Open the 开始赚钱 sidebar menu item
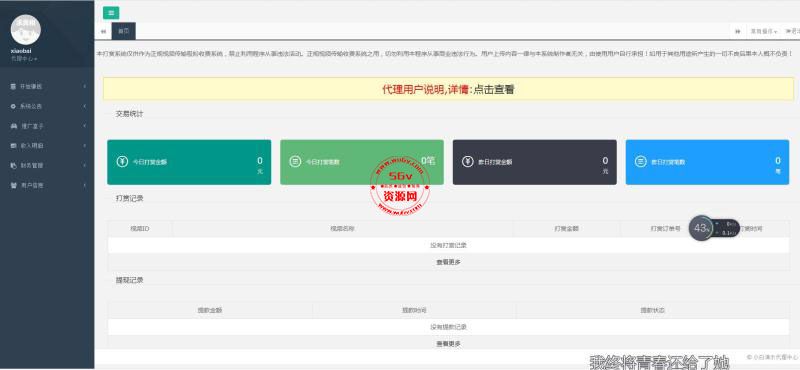Screen dimensions: 800x370 click(47, 87)
